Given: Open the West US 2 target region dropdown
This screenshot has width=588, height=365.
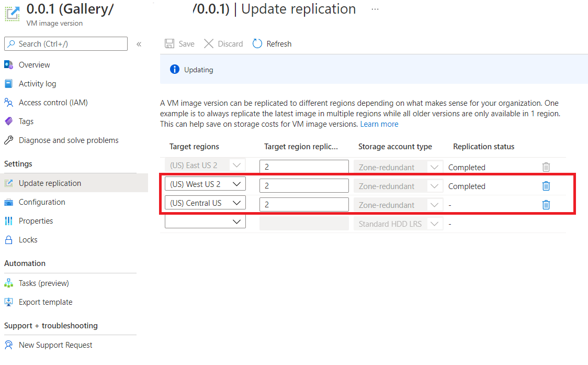Looking at the screenshot, I should click(x=238, y=184).
